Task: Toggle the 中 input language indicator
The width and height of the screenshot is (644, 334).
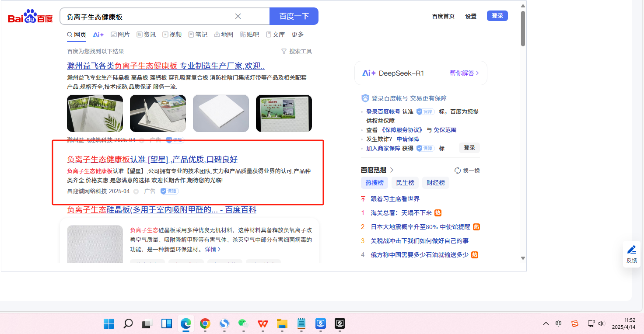Action: pos(559,324)
